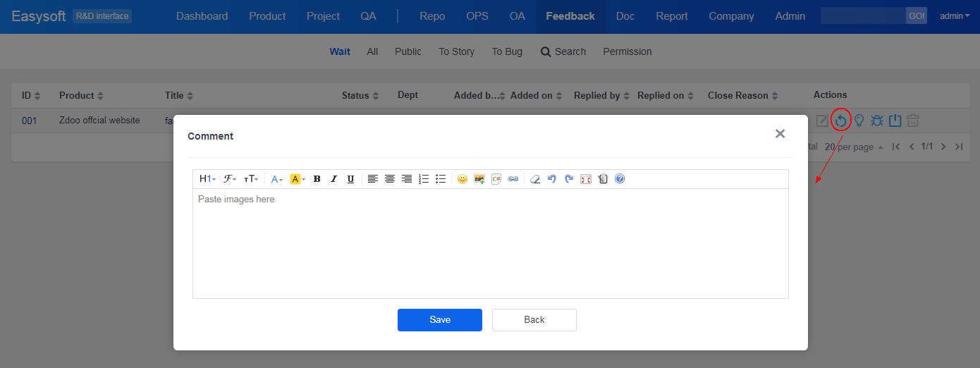Undo the last edit in editor
The image size is (980, 368).
[552, 179]
